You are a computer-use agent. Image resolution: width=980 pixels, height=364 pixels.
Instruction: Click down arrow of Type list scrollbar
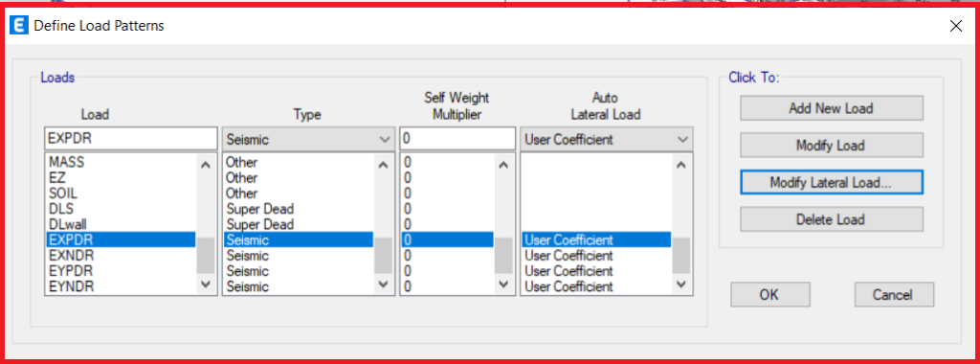pos(383,284)
